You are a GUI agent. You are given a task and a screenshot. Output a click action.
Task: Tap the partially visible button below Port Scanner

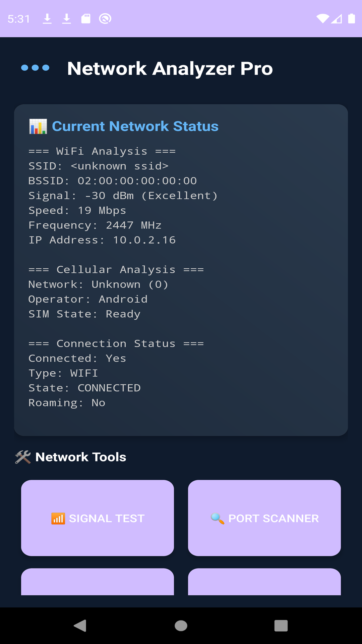tap(264, 582)
